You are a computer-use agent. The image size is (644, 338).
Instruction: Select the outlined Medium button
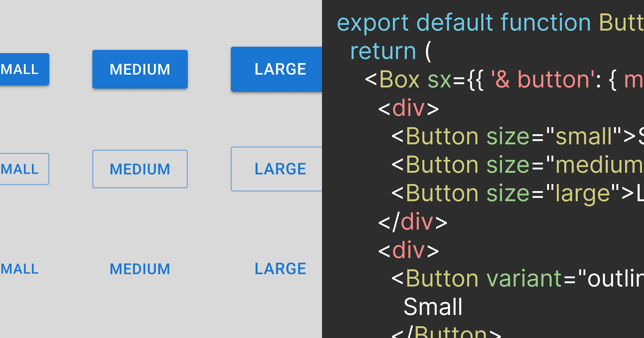(x=140, y=169)
